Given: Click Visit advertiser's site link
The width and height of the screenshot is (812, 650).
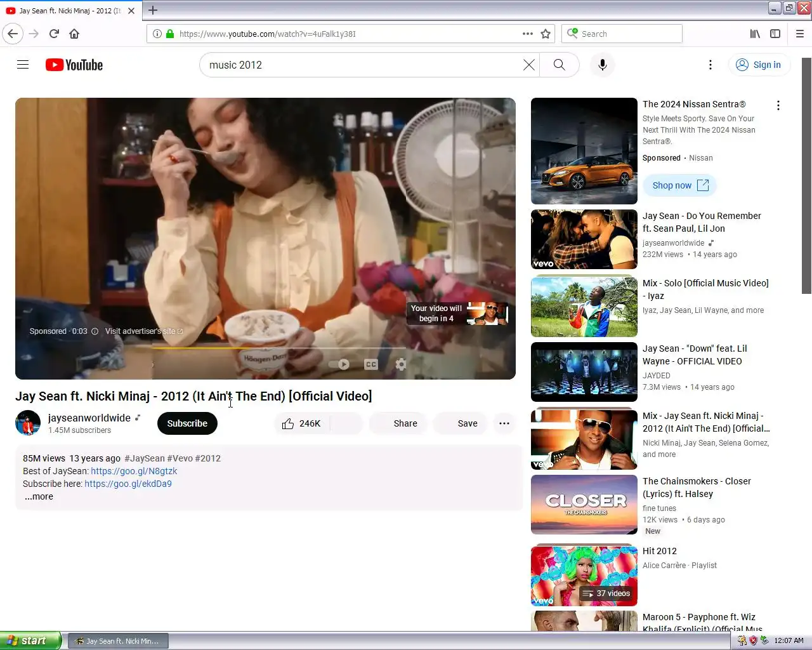Looking at the screenshot, I should point(144,331).
